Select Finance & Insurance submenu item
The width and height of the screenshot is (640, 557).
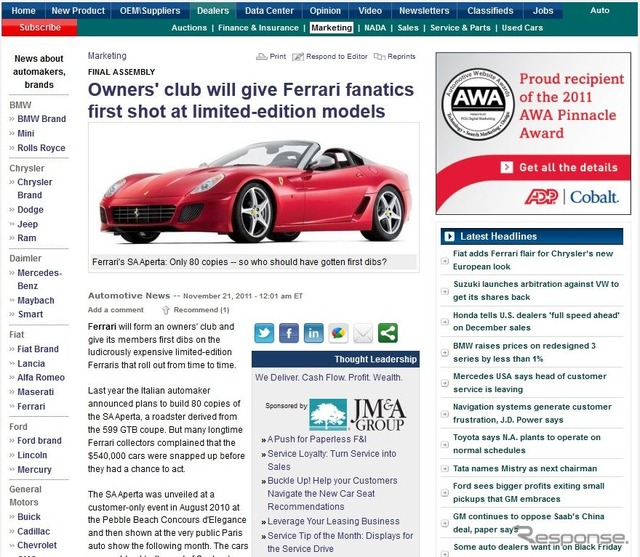coord(258,28)
